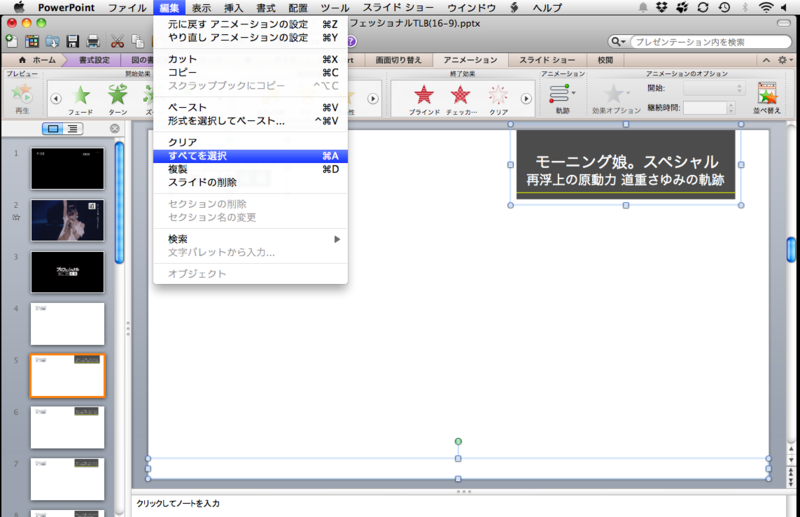
Task: Open the Wi-Fi status menu
Action: (765, 7)
